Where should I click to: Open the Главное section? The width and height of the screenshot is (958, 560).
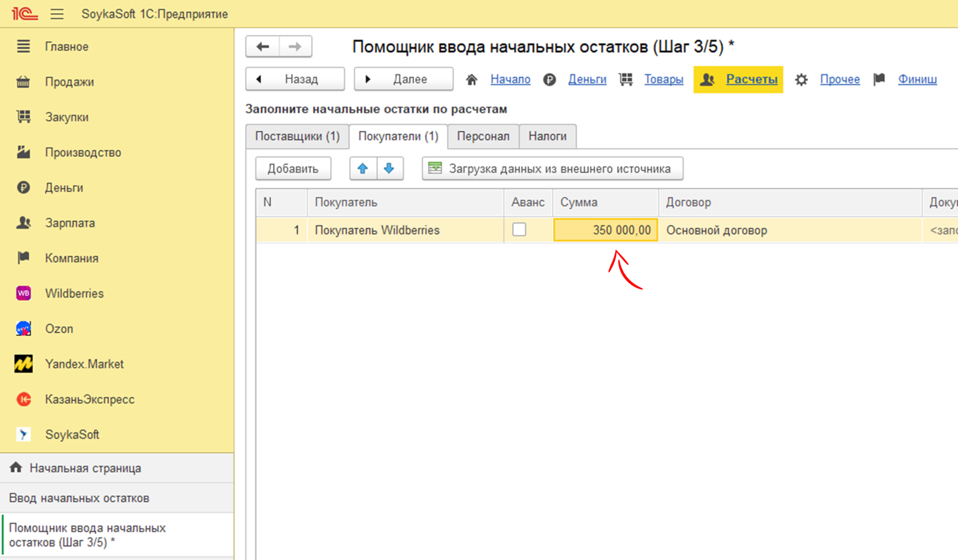tap(67, 47)
